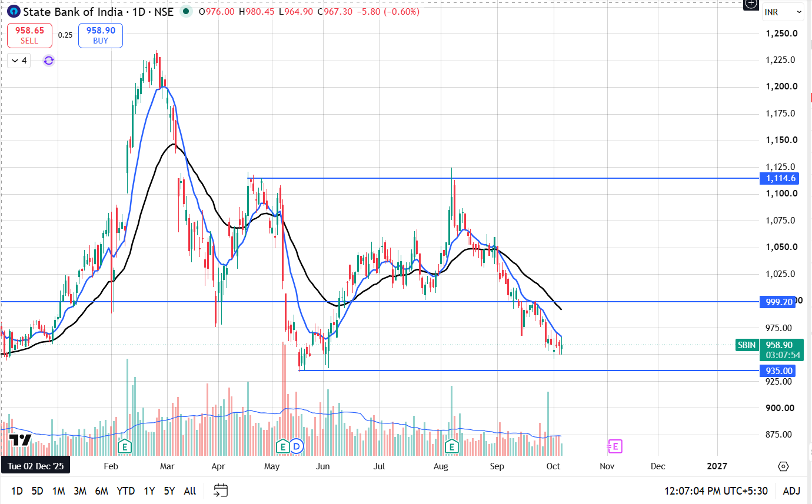Screen dimensions: 812x504
Task: Click the 0.25 spread value
Action: pyautogui.click(x=65, y=35)
